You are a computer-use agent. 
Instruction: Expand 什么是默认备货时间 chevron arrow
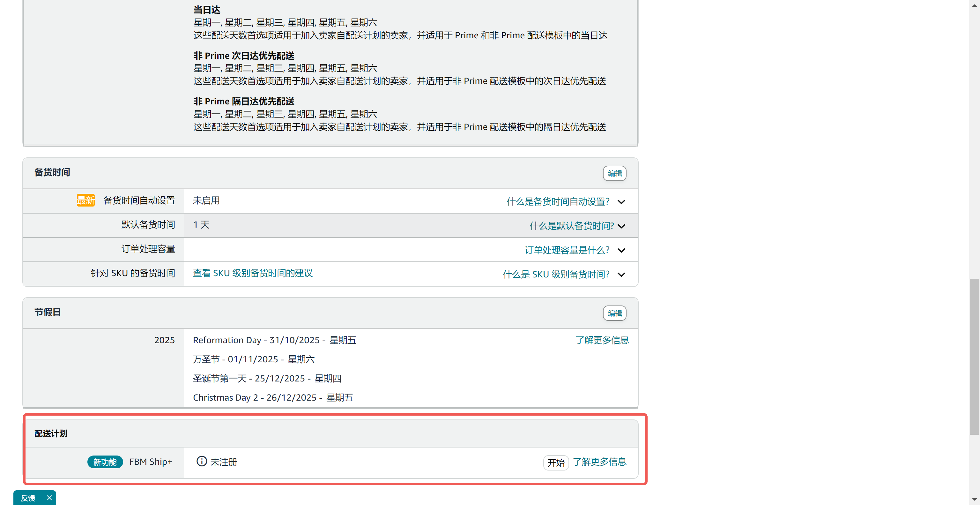click(621, 226)
